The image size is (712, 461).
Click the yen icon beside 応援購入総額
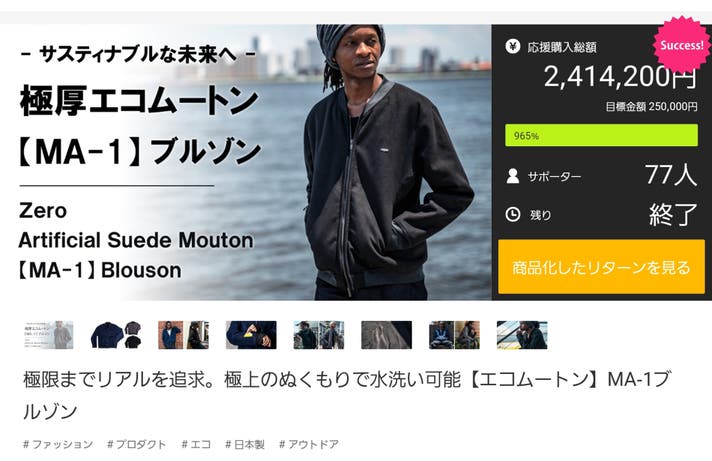(513, 46)
